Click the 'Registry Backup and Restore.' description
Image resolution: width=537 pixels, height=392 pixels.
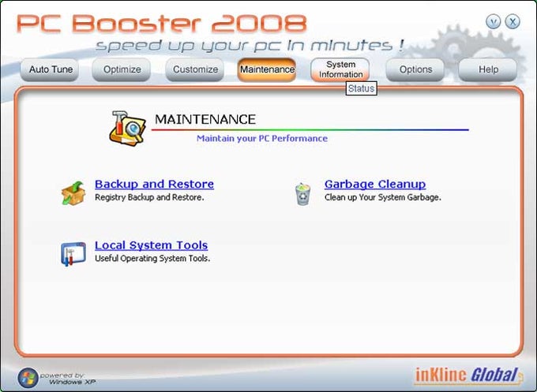pos(149,197)
